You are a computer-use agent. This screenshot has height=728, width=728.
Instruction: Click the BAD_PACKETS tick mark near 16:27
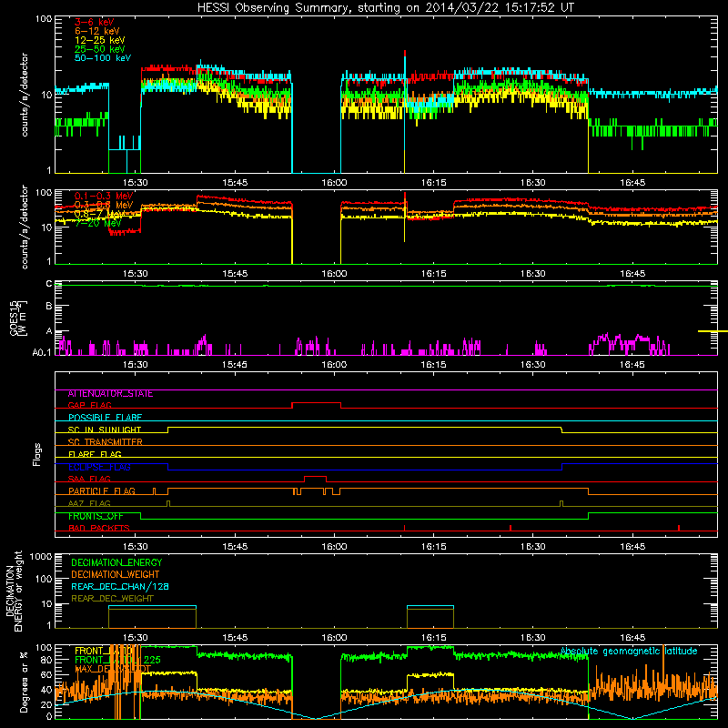point(511,528)
